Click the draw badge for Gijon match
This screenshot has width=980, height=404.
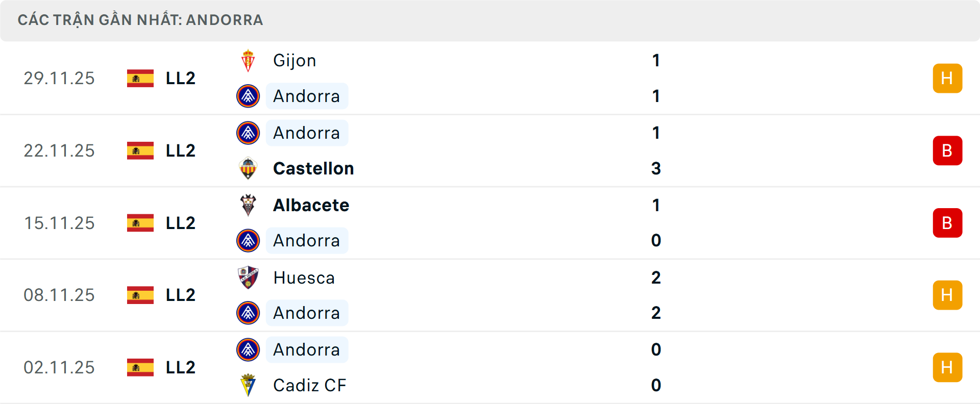click(x=947, y=78)
